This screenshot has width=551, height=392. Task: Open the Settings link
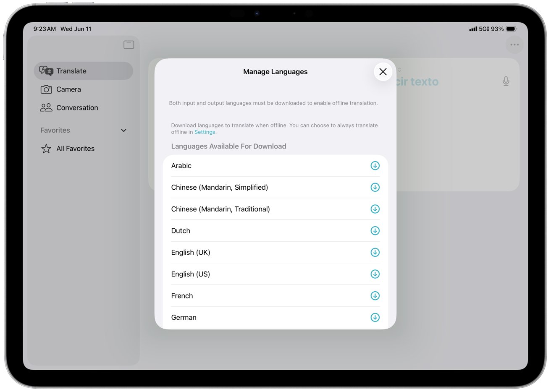[x=205, y=132]
